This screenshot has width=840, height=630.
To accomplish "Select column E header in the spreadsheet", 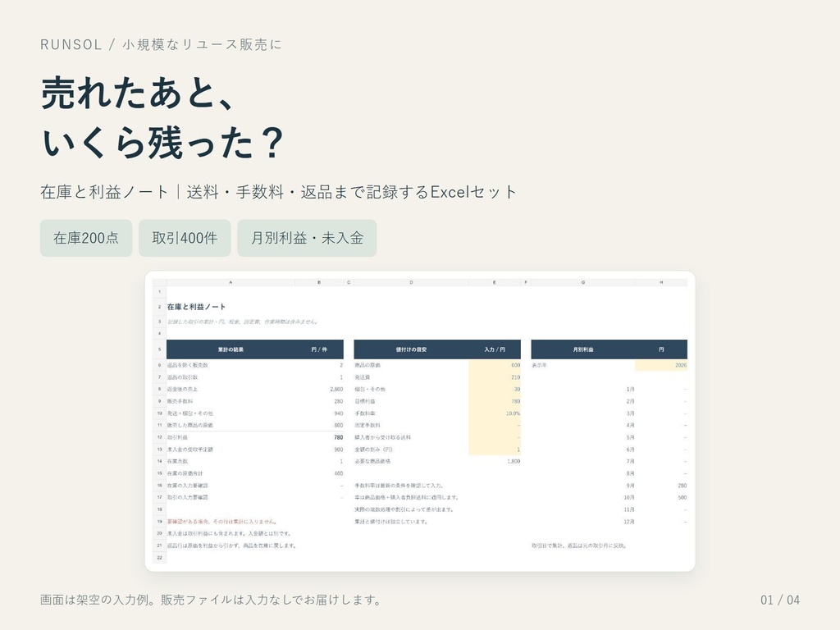I will tap(495, 282).
